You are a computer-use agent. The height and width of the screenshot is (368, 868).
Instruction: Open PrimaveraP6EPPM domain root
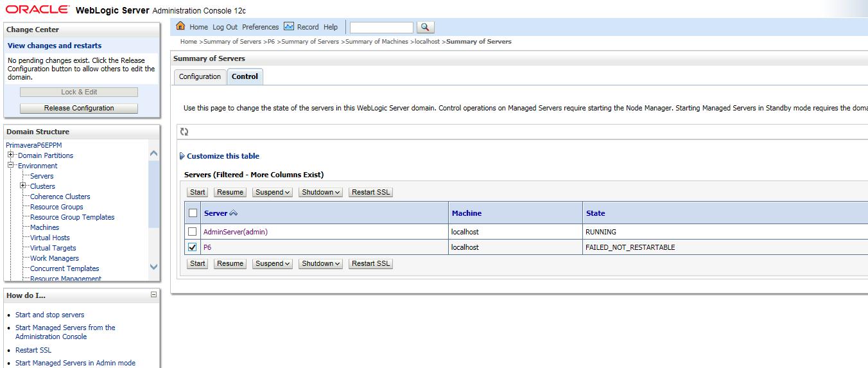(x=33, y=145)
